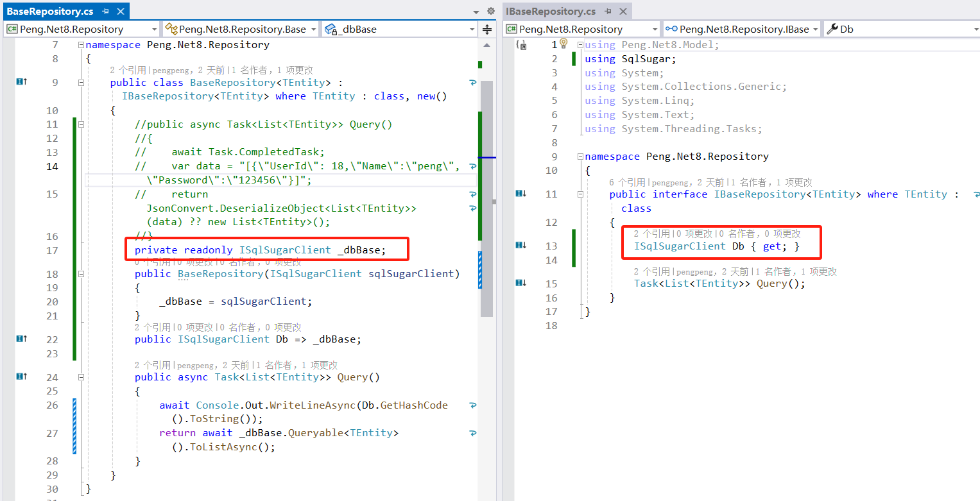
Task: Open the Peng.Net8.Repository.Base type dropdown
Action: coord(240,29)
